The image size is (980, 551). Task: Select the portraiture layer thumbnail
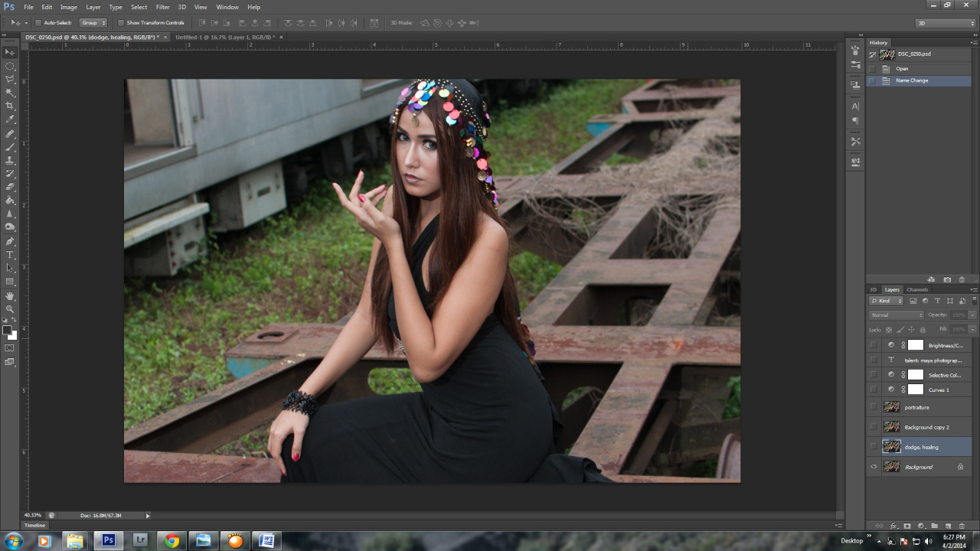891,407
